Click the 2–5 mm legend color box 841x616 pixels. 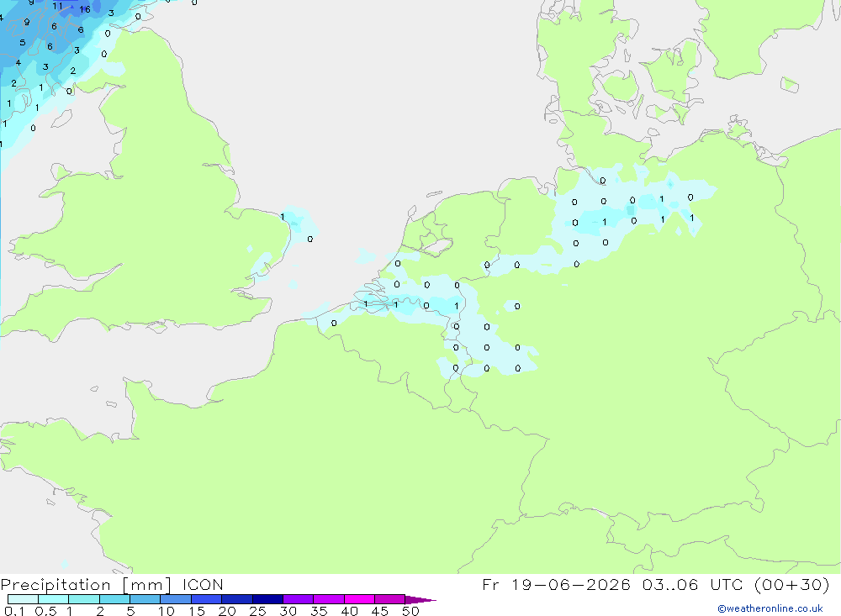(114, 599)
